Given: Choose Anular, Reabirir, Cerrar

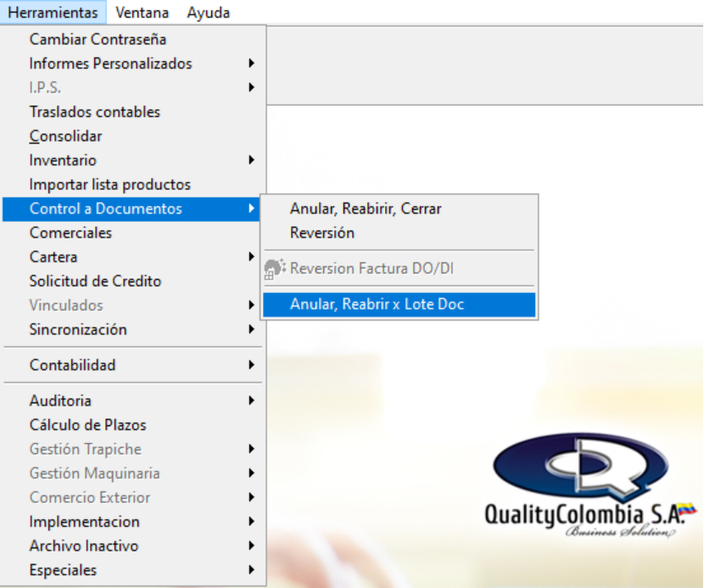Looking at the screenshot, I should point(399,209).
